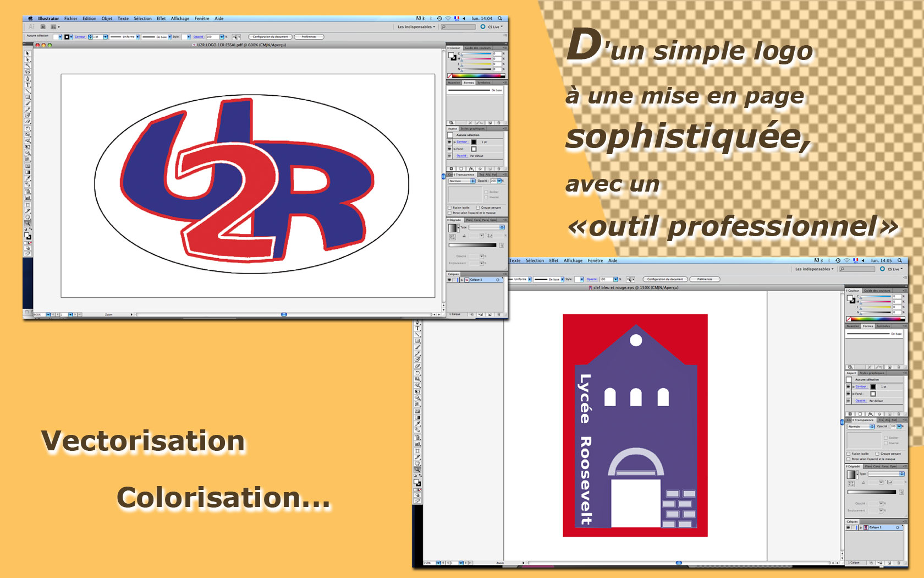The width and height of the screenshot is (924, 578).
Task: Check Groupe perçant in the Lycée Roosevelt window
Action: (x=877, y=454)
